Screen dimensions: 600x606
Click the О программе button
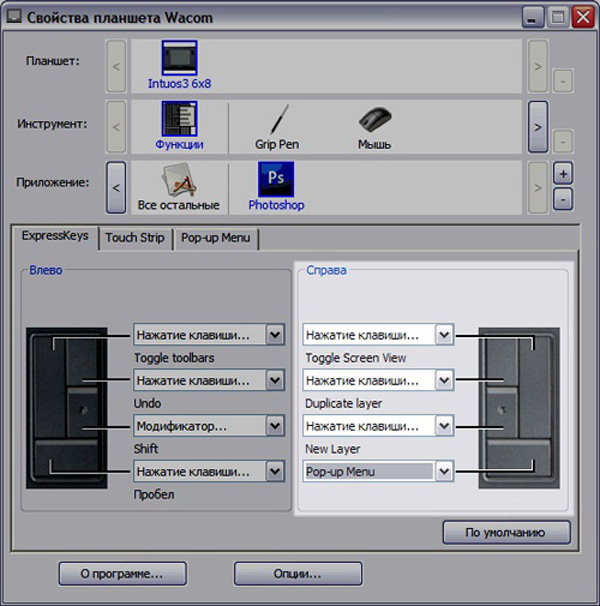click(x=123, y=574)
